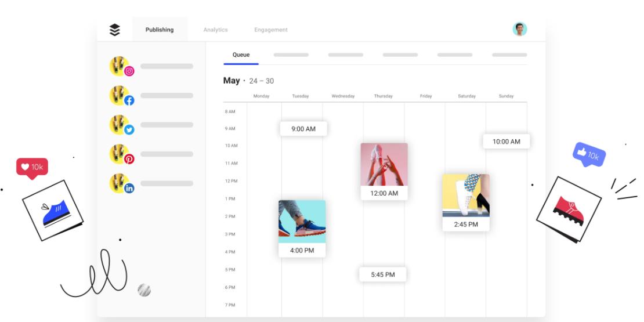Click the Buffer stacked layers logo
This screenshot has width=644, height=322.
pyautogui.click(x=115, y=30)
